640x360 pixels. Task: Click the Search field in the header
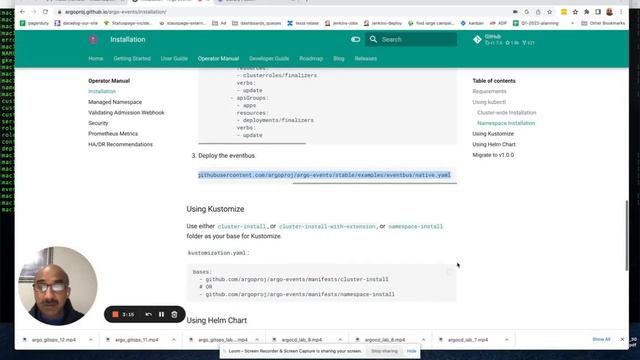pos(411,40)
